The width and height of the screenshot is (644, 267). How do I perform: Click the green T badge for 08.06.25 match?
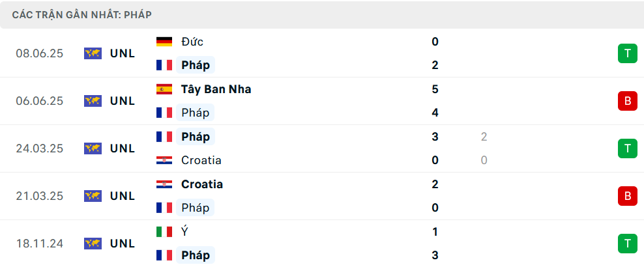pyautogui.click(x=628, y=53)
